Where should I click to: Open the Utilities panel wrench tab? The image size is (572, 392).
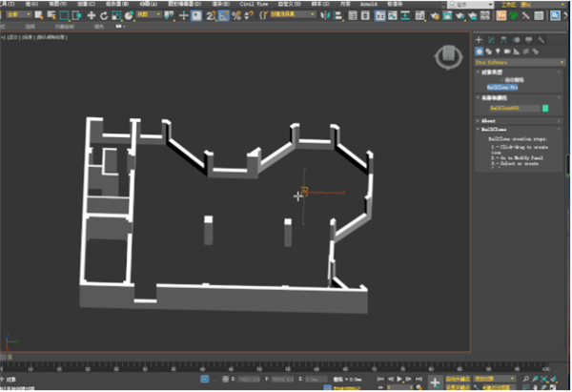tap(541, 39)
